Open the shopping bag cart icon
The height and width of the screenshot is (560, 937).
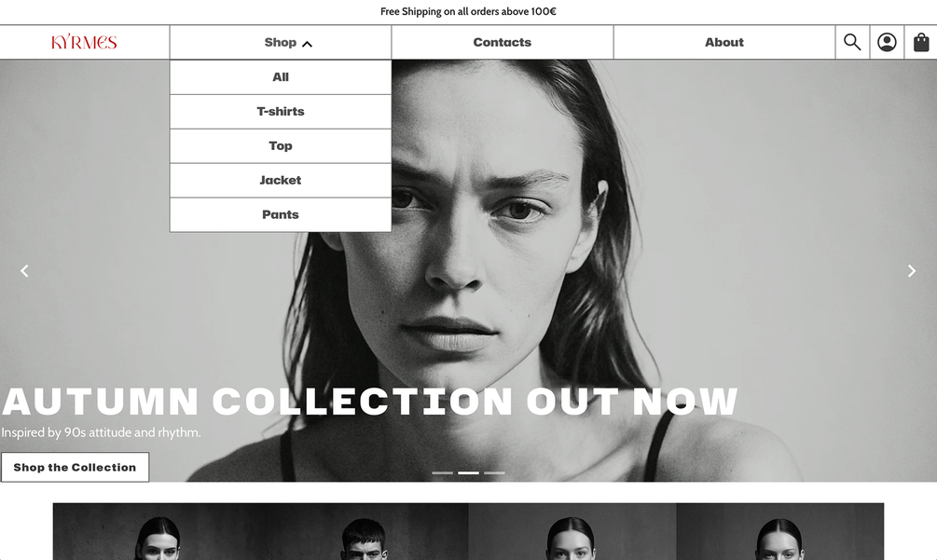921,42
